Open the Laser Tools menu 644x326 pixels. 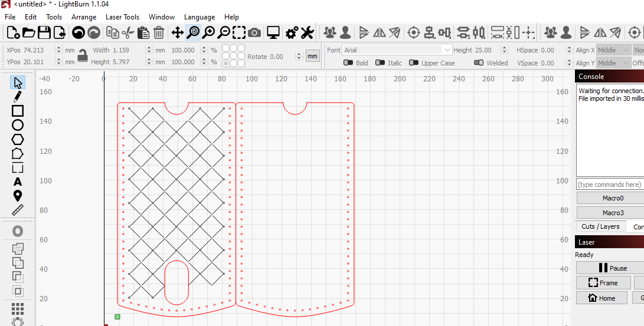[x=122, y=17]
